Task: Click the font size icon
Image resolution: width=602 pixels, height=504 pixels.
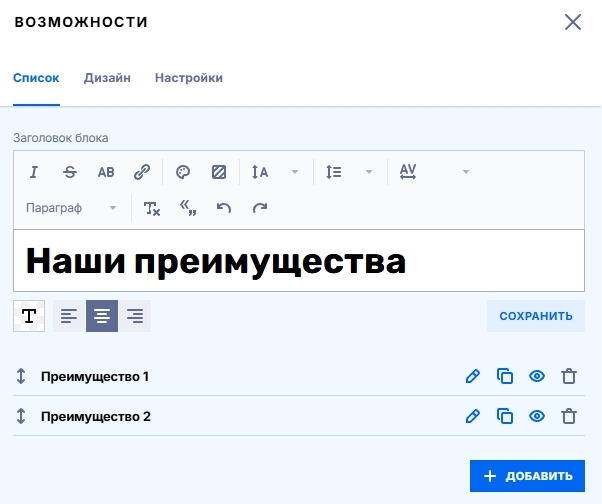Action: click(260, 172)
